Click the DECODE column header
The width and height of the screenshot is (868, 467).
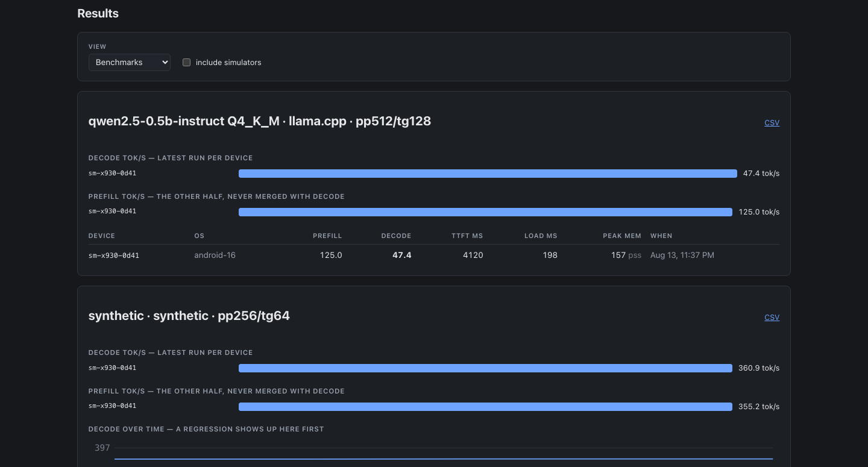(397, 236)
